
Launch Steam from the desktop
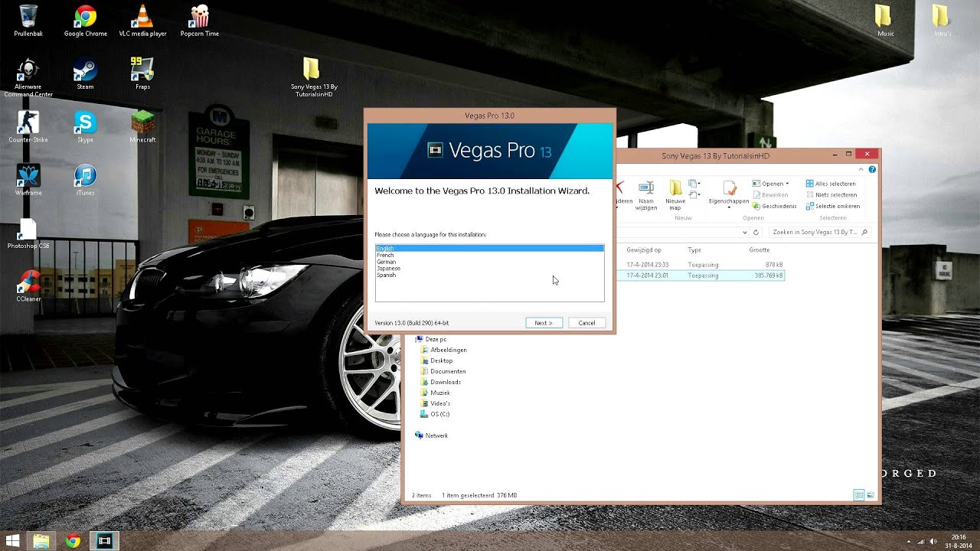[85, 74]
